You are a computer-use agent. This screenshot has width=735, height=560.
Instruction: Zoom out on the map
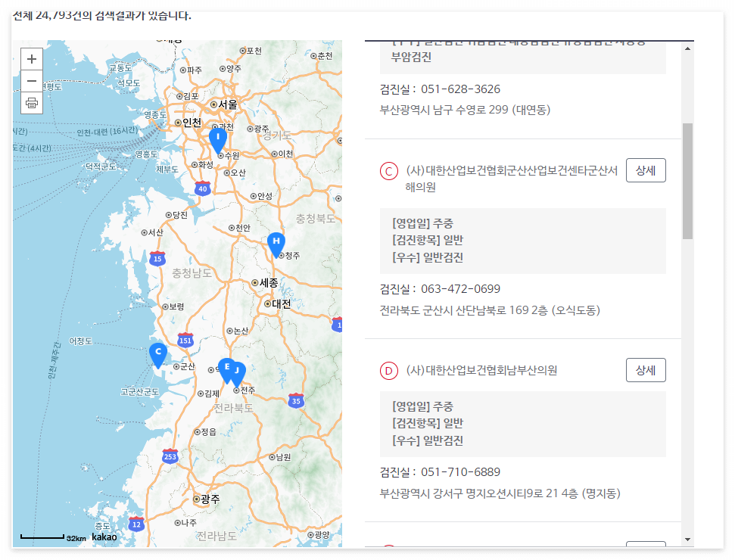pyautogui.click(x=31, y=81)
